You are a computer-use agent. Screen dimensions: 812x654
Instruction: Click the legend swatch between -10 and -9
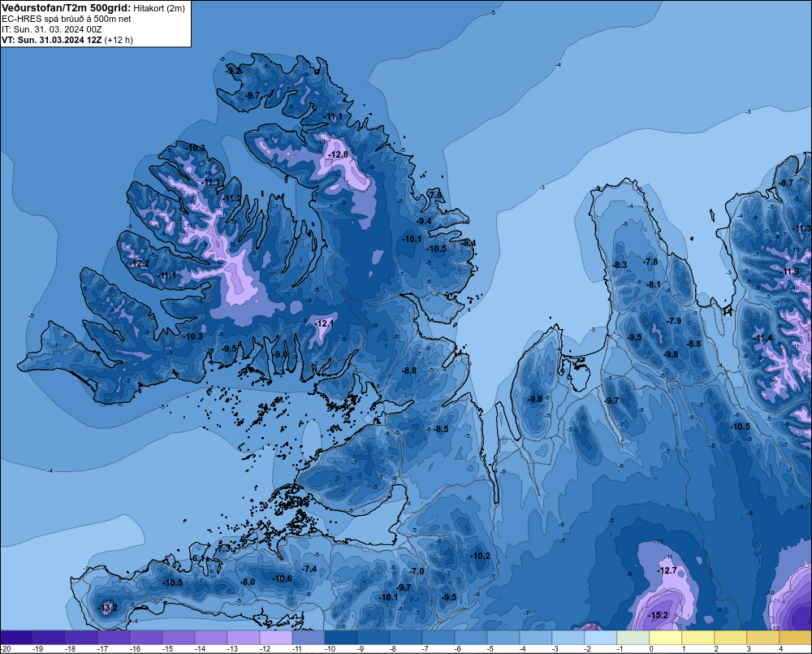coord(341,637)
